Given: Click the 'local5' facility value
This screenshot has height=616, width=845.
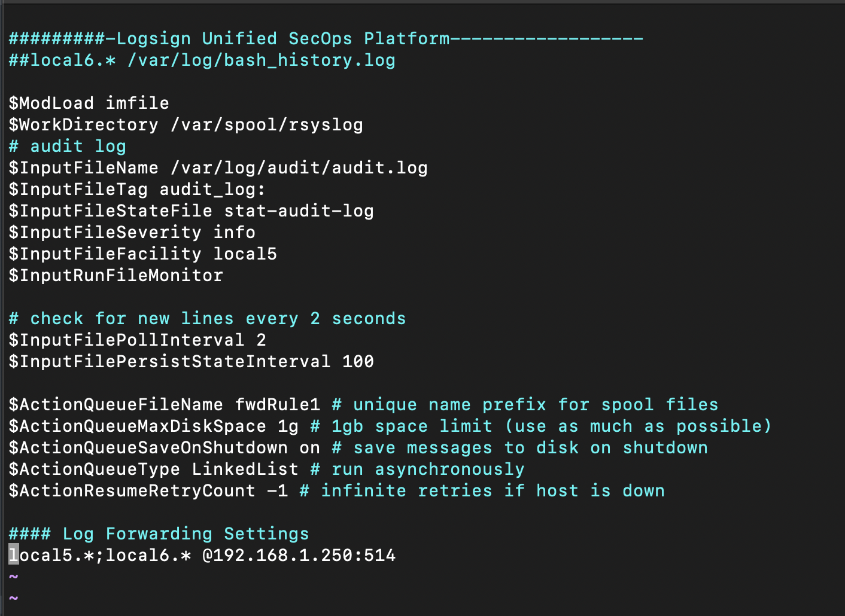Looking at the screenshot, I should 245,254.
